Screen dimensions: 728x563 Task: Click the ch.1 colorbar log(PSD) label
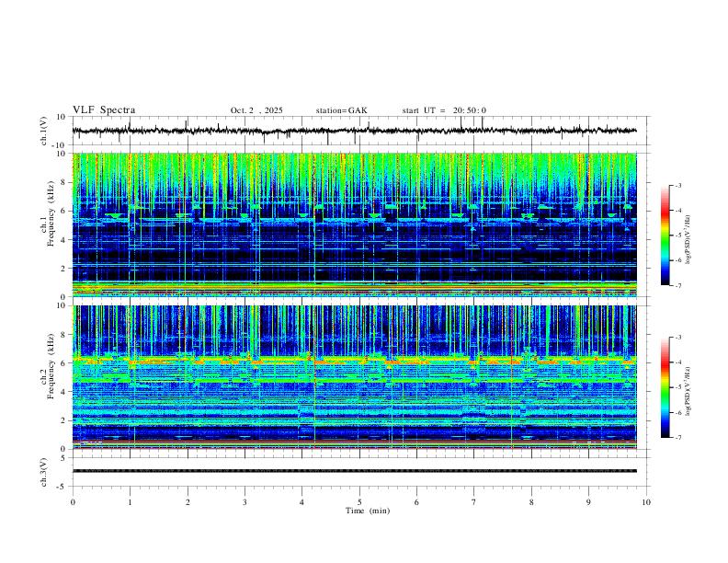click(688, 239)
